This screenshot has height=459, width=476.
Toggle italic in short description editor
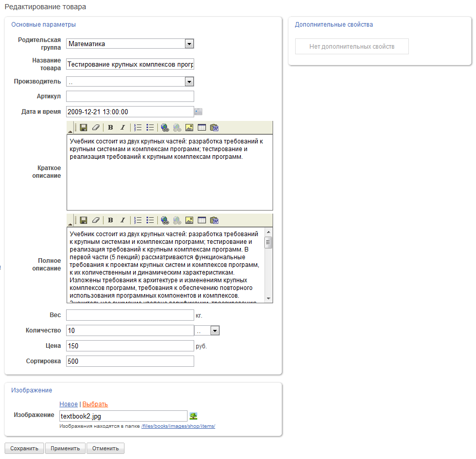coord(122,128)
